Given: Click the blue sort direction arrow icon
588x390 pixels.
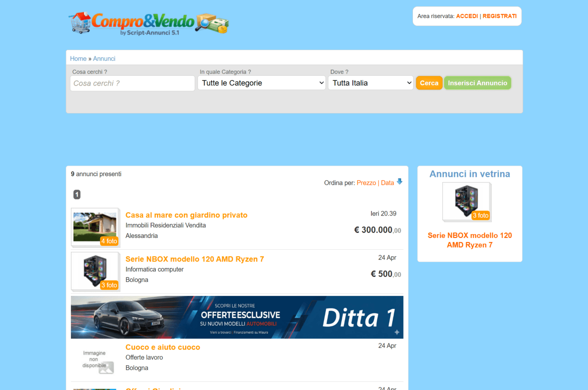Looking at the screenshot, I should pyautogui.click(x=399, y=182).
